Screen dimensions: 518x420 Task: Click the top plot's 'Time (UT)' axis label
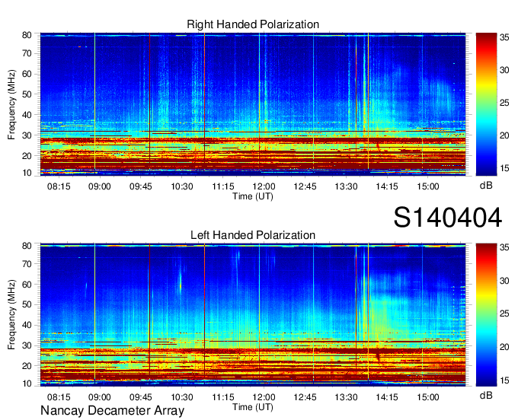coord(253,196)
